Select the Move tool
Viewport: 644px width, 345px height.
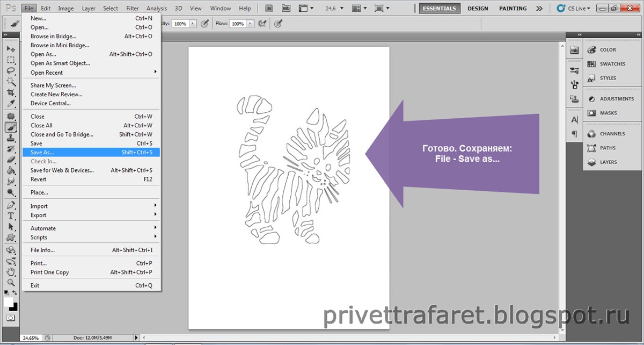[x=11, y=48]
